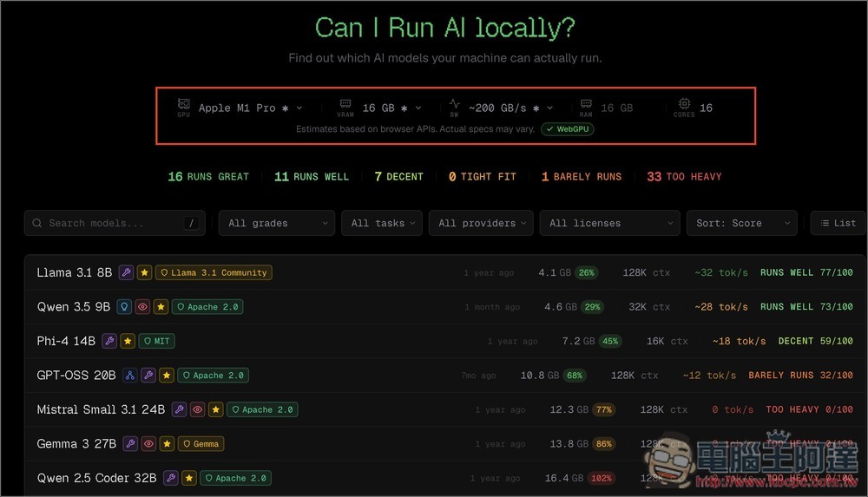868x497 pixels.
Task: Click the vision eye icon on Qwen 3.5 9B
Action: click(x=142, y=306)
